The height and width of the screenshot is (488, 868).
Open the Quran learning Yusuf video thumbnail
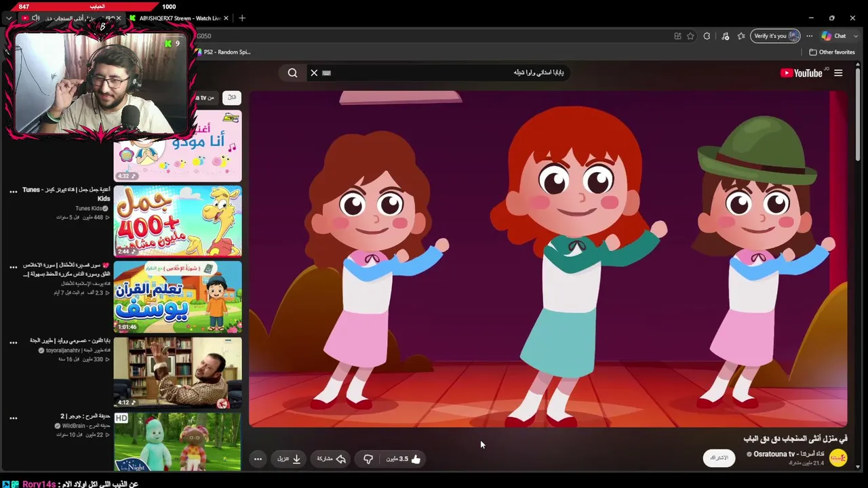click(x=178, y=297)
